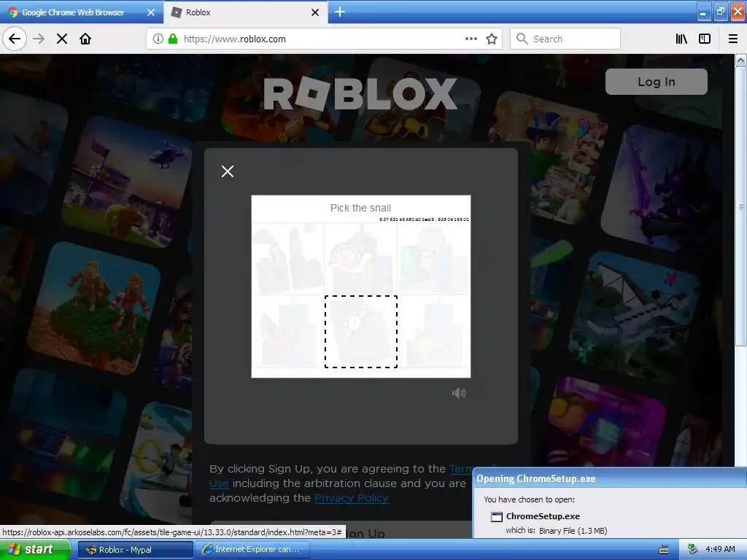This screenshot has width=747, height=560.
Task: Pick the dashed-outlined bottom-middle tile
Action: point(360,332)
